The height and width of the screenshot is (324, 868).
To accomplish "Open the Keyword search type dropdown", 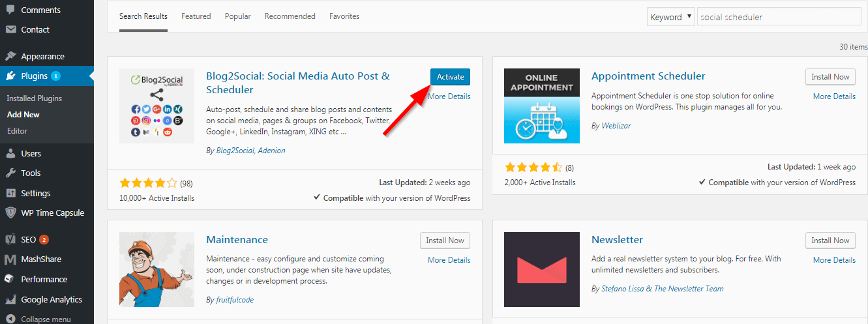I will tap(670, 17).
